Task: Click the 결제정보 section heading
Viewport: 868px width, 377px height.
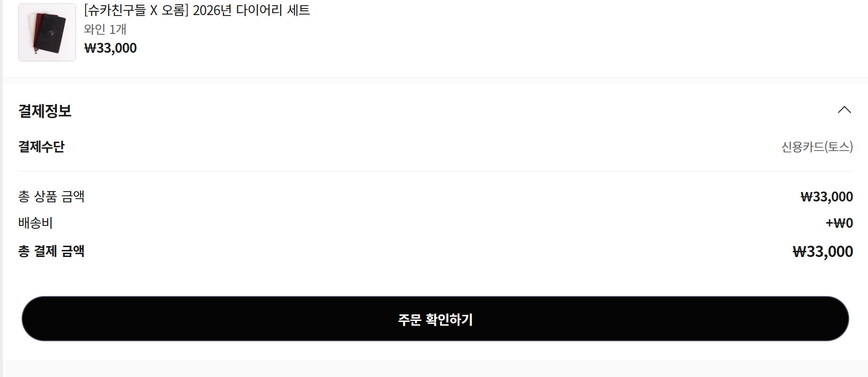Action: 45,111
